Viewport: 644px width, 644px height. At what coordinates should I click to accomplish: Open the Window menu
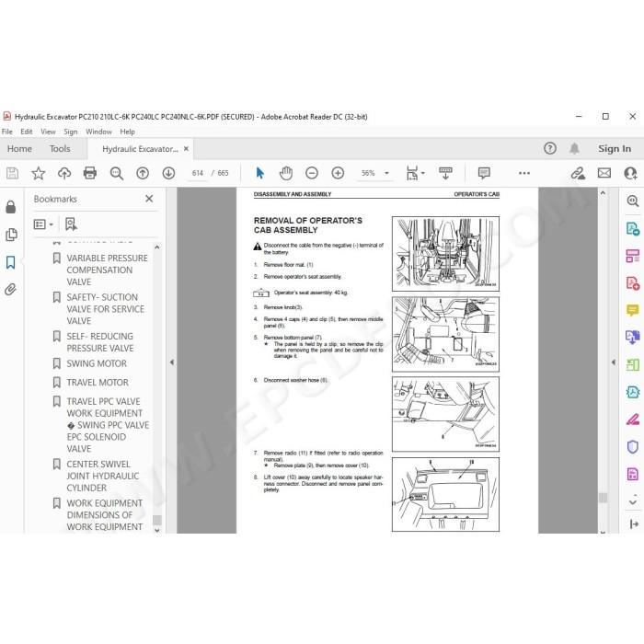point(98,132)
